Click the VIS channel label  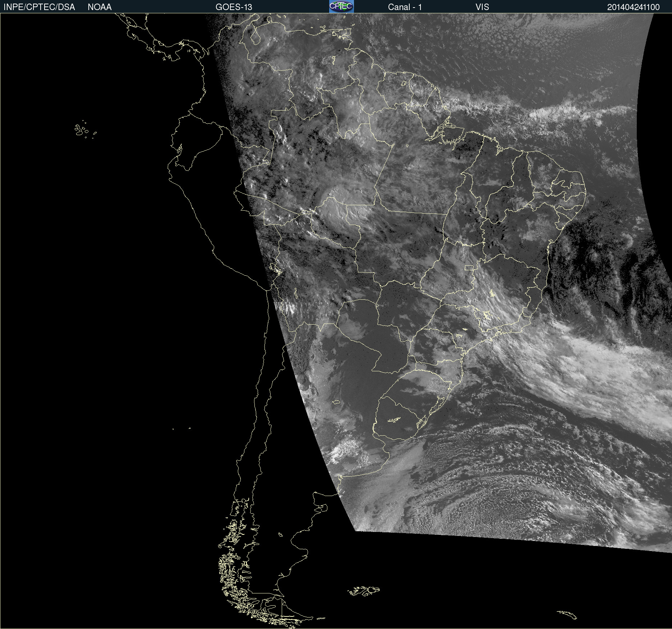click(482, 7)
